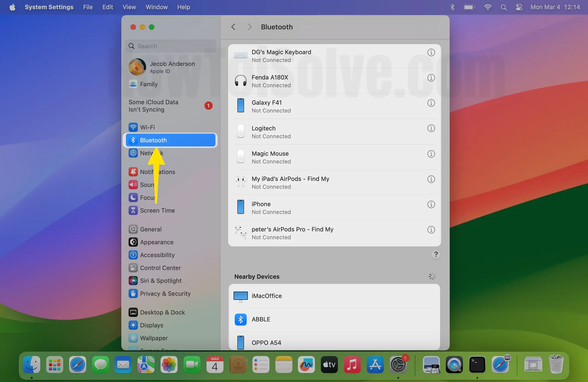The image size is (588, 382).
Task: Click Bluetooth status icon in menu bar
Action: (x=452, y=7)
